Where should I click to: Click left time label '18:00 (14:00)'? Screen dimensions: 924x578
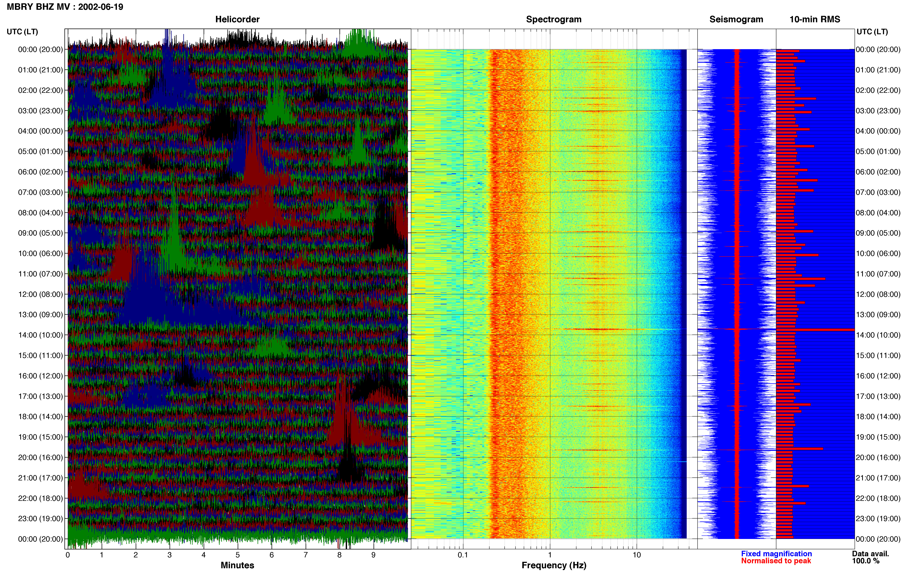[x=41, y=417]
